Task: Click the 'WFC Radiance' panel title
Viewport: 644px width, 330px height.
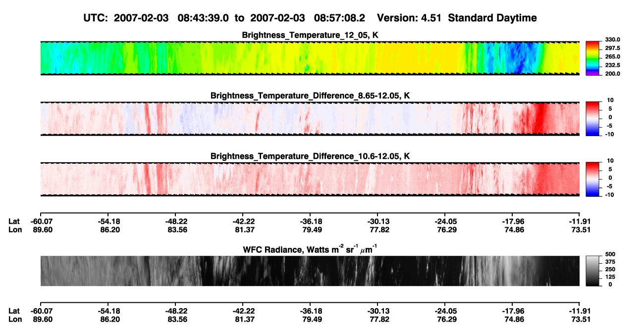Action: coord(310,249)
